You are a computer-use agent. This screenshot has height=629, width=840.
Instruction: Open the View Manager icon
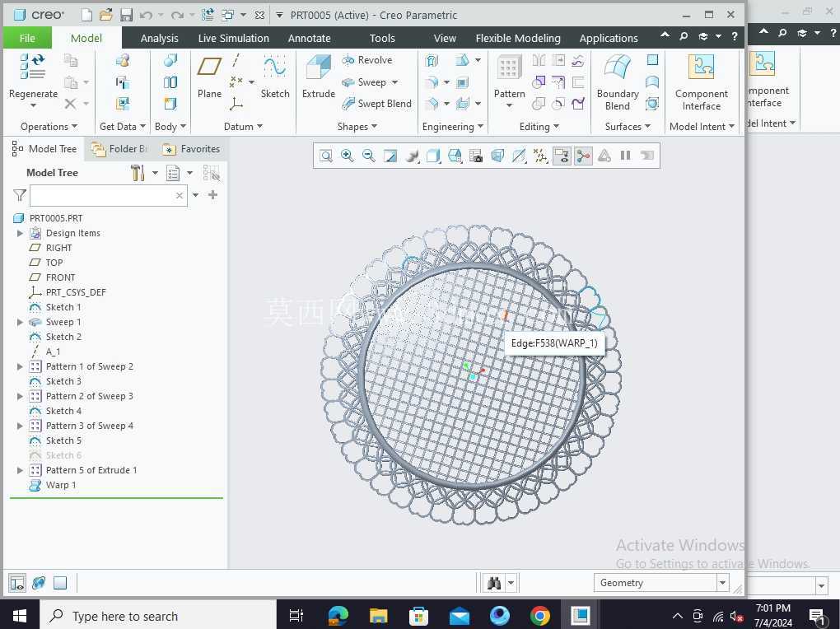476,156
